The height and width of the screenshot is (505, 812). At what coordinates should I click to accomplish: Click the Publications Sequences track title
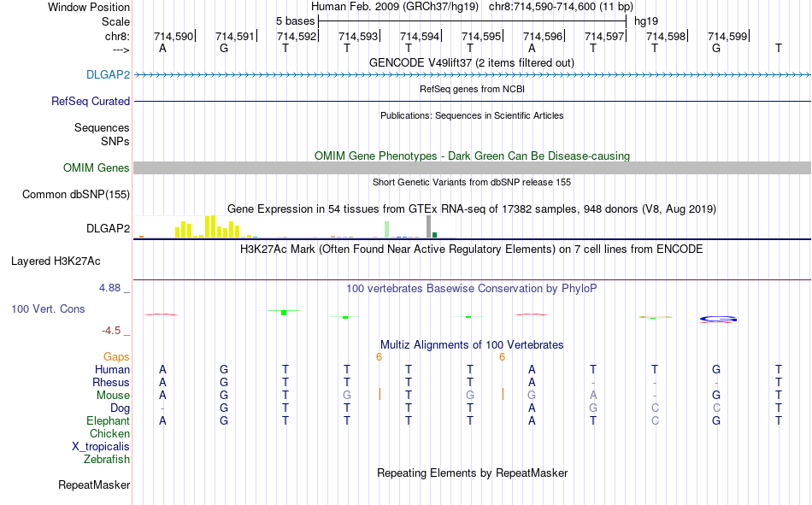point(472,115)
